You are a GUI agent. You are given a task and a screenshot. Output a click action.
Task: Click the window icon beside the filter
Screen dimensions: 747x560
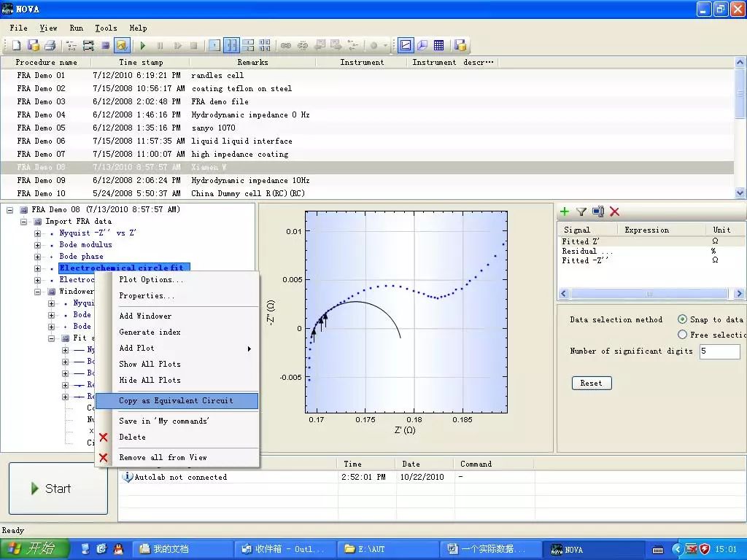[598, 211]
